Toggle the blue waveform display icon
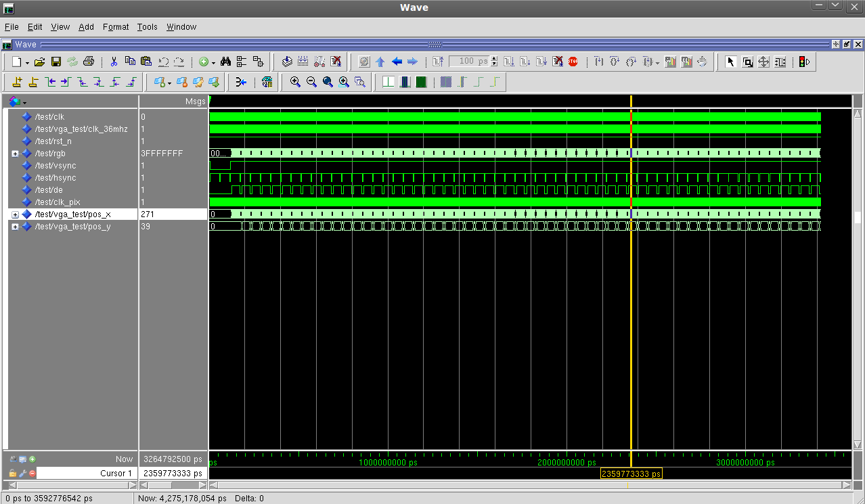Image resolution: width=865 pixels, height=504 pixels. click(405, 82)
